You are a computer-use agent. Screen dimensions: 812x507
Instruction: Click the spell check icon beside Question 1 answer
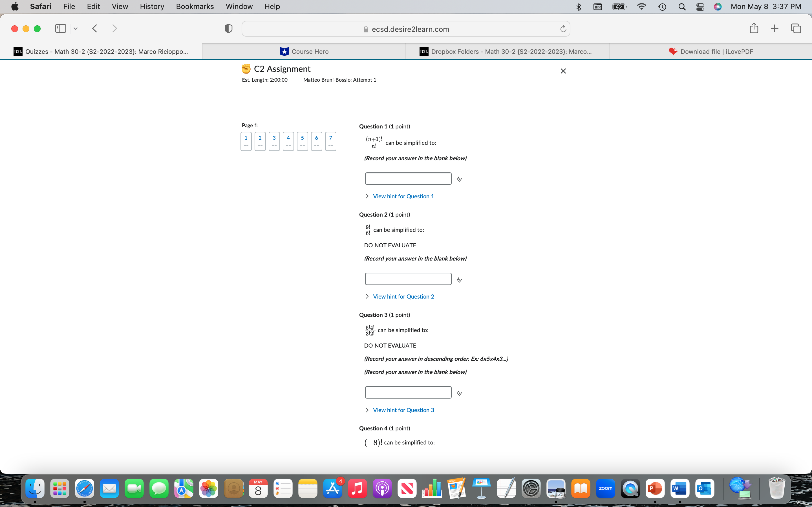pyautogui.click(x=459, y=179)
